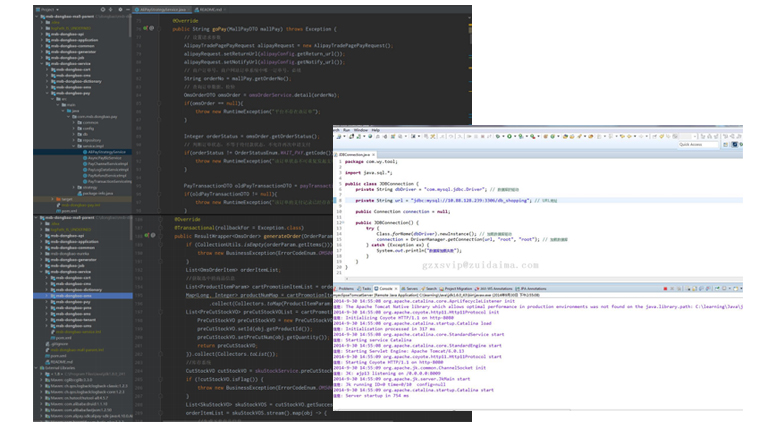Click the override gutter icon beside goPay method
Screen dimensions: 783x428
click(x=146, y=28)
